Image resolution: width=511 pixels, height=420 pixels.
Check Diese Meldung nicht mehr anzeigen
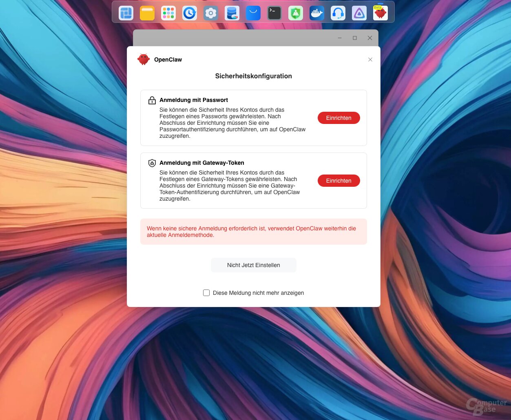[206, 293]
